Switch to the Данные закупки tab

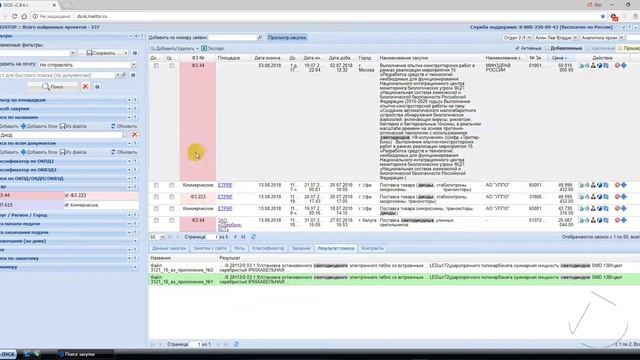point(169,248)
